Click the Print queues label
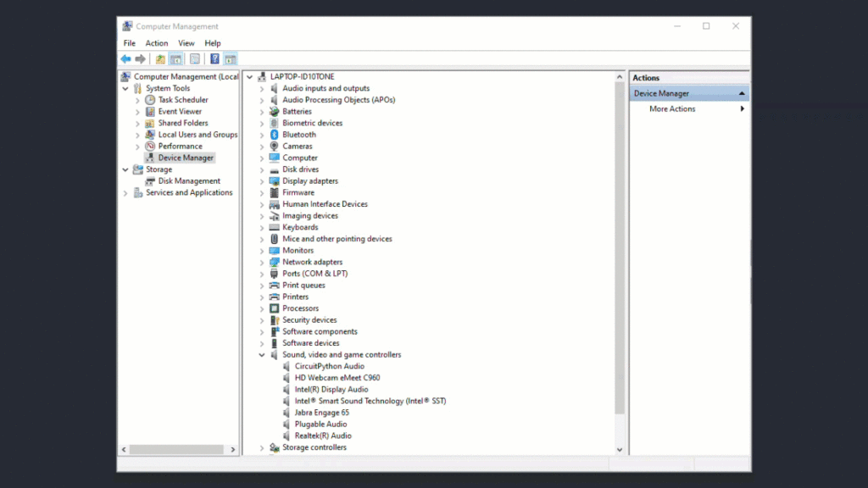Screen dimensions: 868x488 (304, 286)
